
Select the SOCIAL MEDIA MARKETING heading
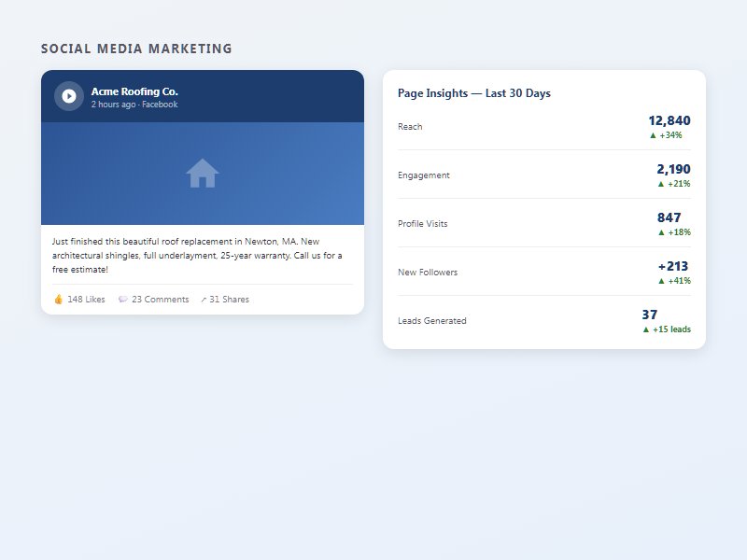[x=136, y=49]
